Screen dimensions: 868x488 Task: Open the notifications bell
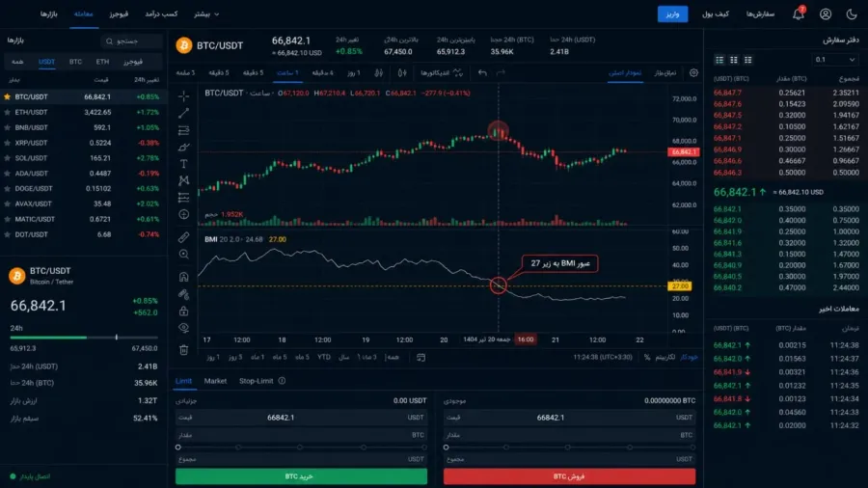(799, 14)
